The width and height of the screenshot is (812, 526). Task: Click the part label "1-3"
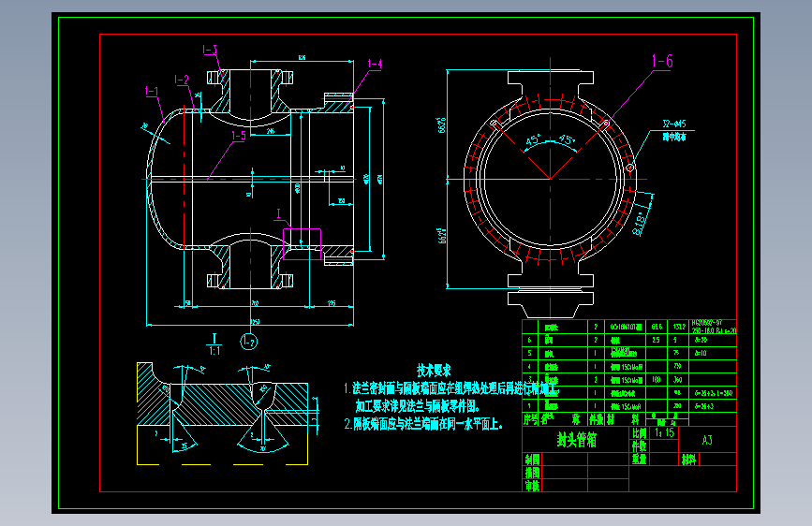(x=209, y=51)
